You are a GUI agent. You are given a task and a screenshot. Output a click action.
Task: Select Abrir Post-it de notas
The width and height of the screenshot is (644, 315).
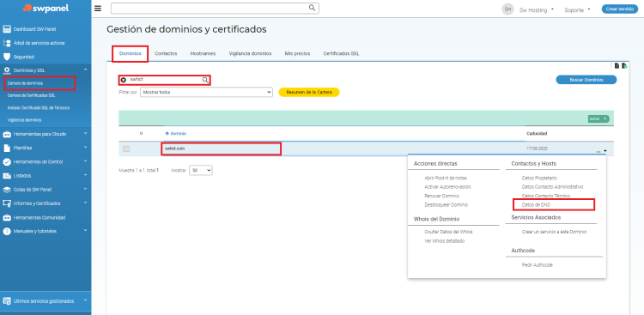click(x=446, y=179)
